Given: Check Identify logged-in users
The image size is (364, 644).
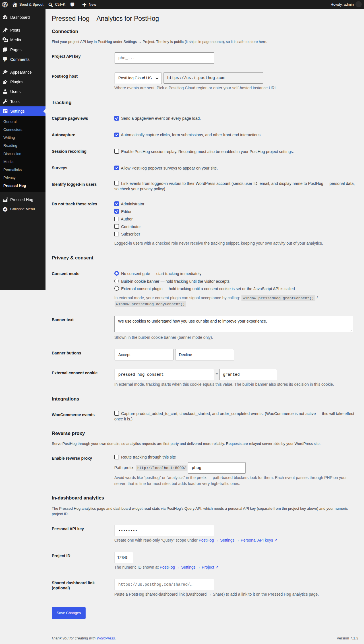Looking at the screenshot, I should point(117,183).
